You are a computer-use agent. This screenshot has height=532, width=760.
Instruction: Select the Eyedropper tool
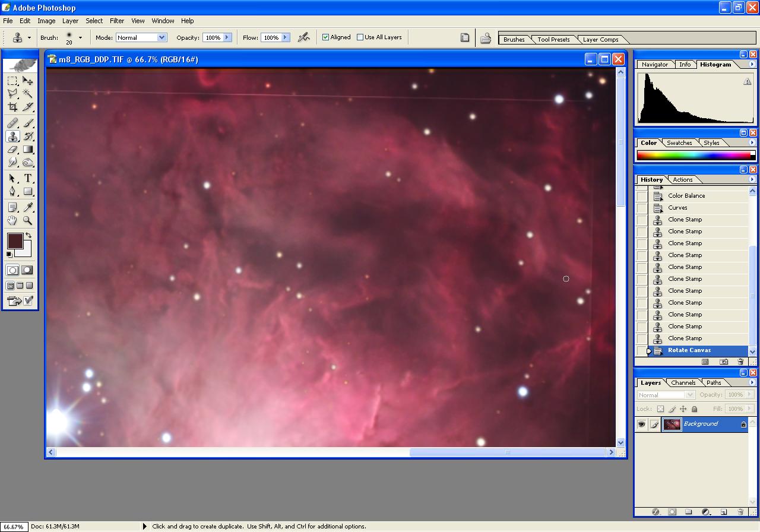pyautogui.click(x=28, y=207)
